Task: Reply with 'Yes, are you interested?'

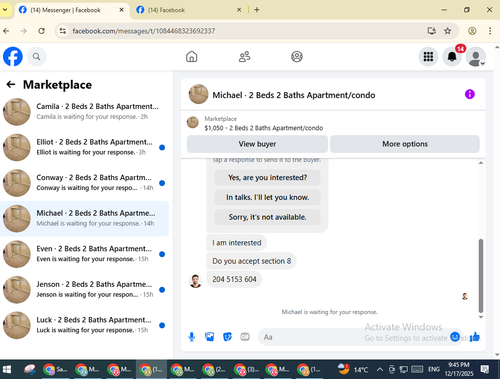Action: coord(267,178)
